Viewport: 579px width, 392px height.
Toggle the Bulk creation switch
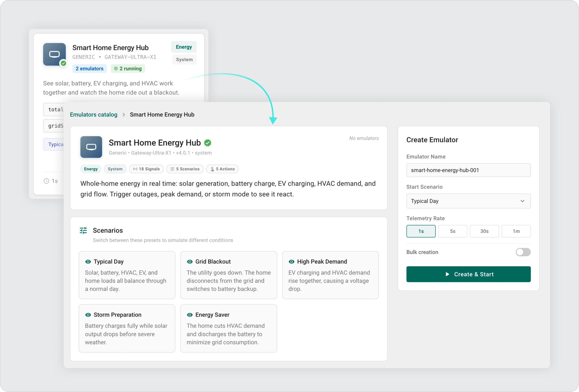click(x=523, y=252)
